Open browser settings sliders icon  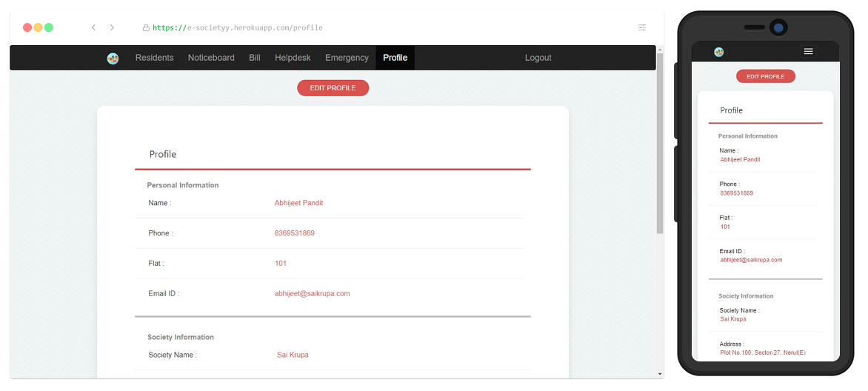tap(642, 27)
